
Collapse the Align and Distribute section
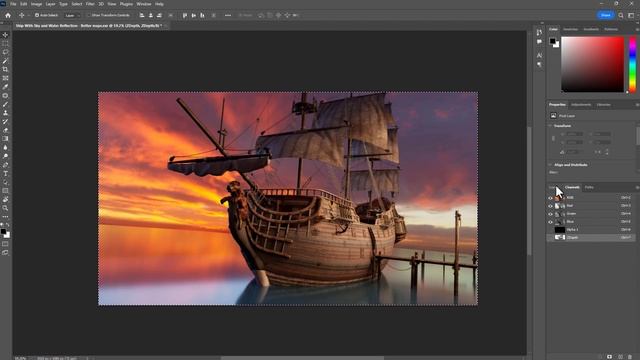click(x=550, y=165)
